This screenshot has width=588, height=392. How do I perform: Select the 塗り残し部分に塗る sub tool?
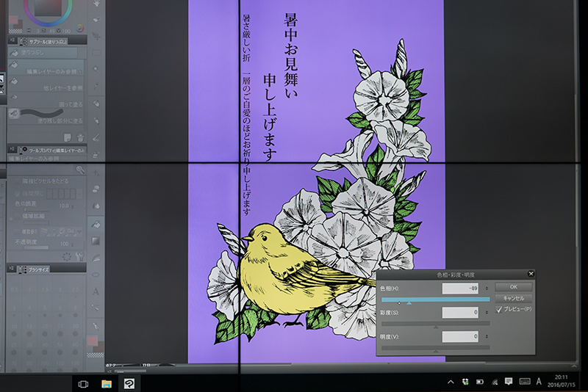coord(46,117)
